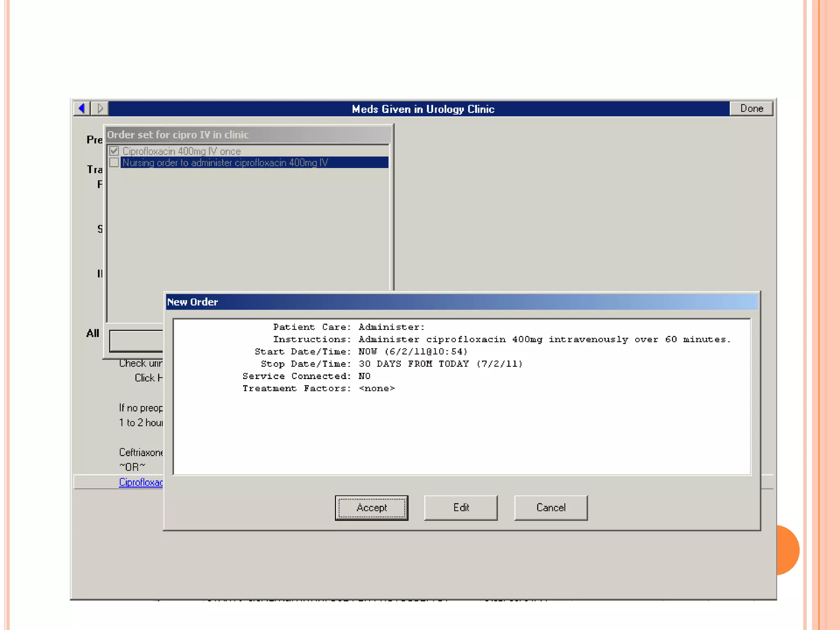Select highlighted Nursing order ciprofloxacin row
840x630 pixels.
226,163
